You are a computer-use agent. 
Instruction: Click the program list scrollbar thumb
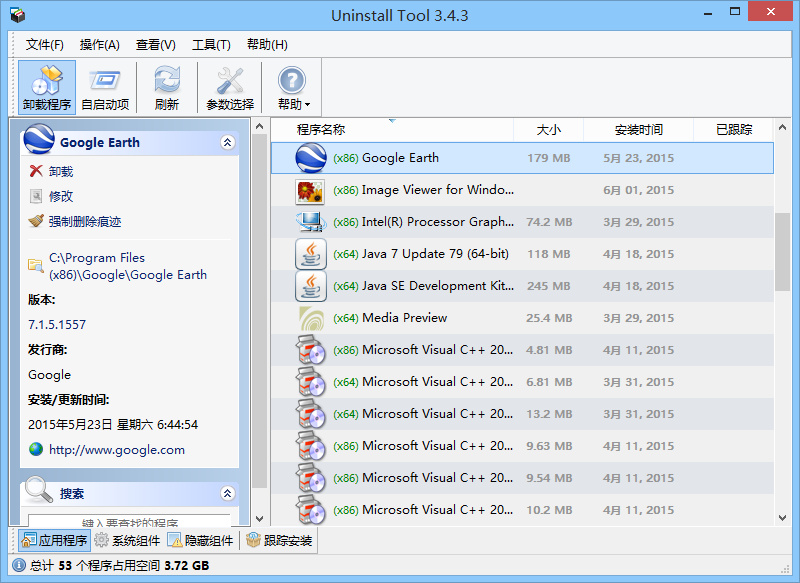point(782,252)
